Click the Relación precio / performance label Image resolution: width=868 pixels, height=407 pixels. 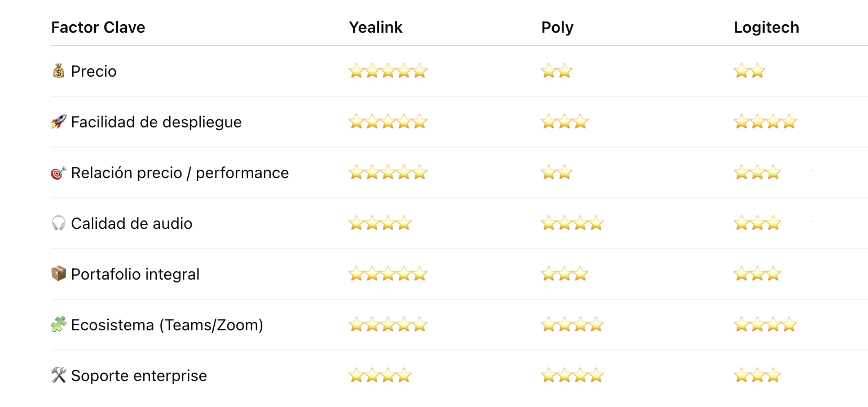[x=180, y=173]
